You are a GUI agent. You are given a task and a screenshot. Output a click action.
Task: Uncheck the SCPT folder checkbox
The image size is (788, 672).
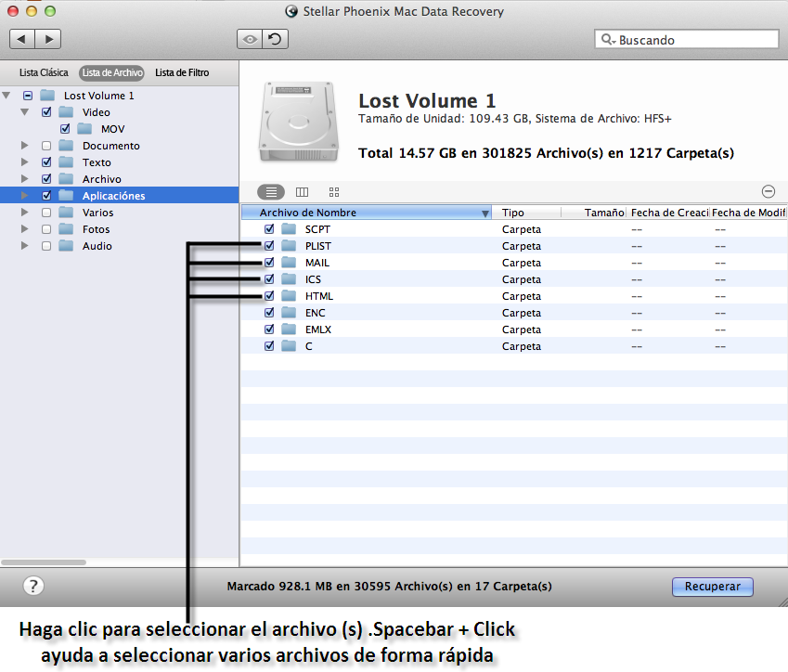269,229
